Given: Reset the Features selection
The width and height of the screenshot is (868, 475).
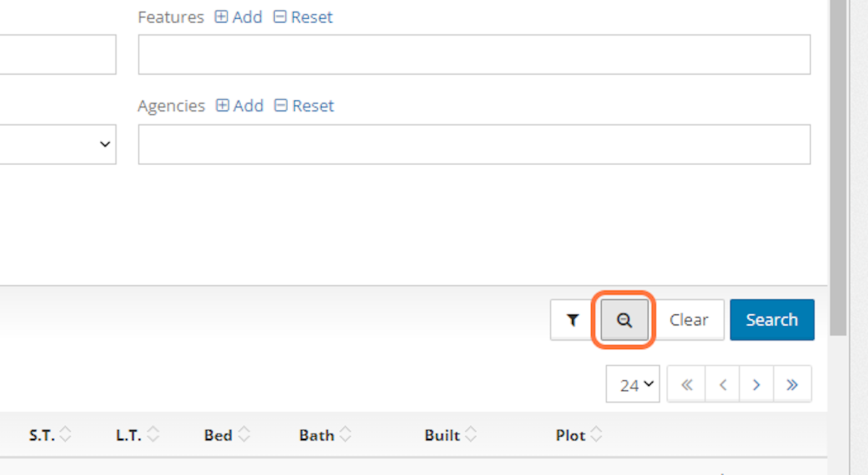Looking at the screenshot, I should pyautogui.click(x=303, y=17).
